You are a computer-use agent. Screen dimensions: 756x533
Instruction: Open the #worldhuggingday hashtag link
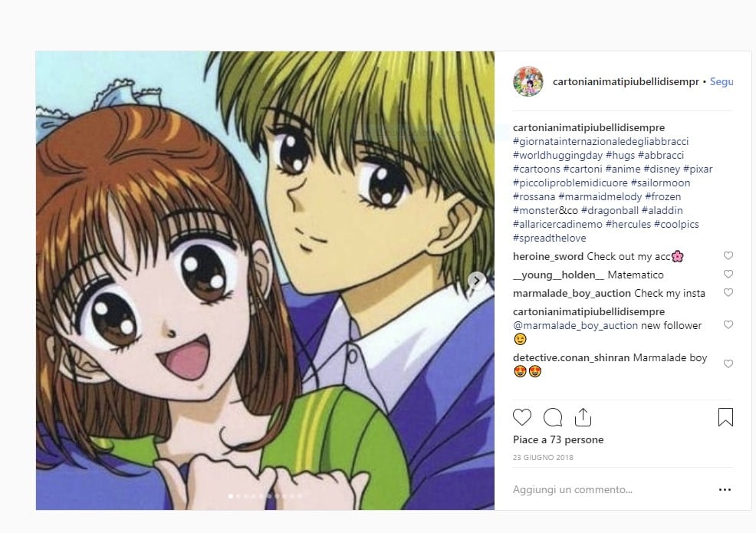tap(558, 156)
